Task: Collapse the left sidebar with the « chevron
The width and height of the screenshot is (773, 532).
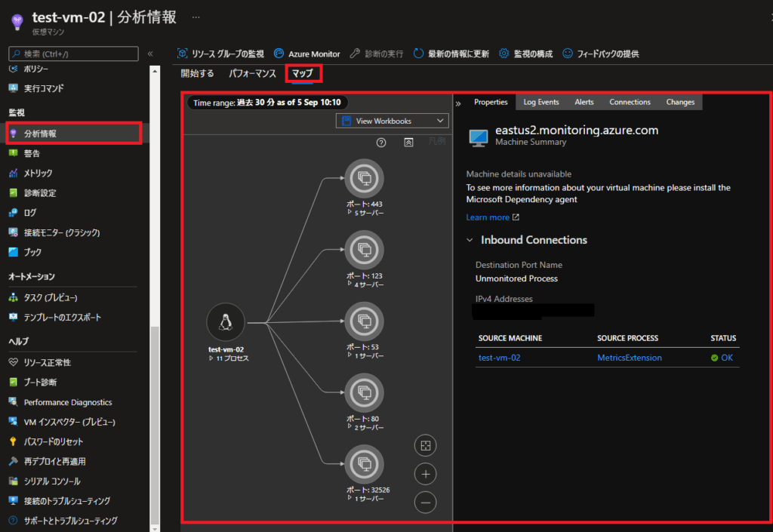Action: [149, 53]
